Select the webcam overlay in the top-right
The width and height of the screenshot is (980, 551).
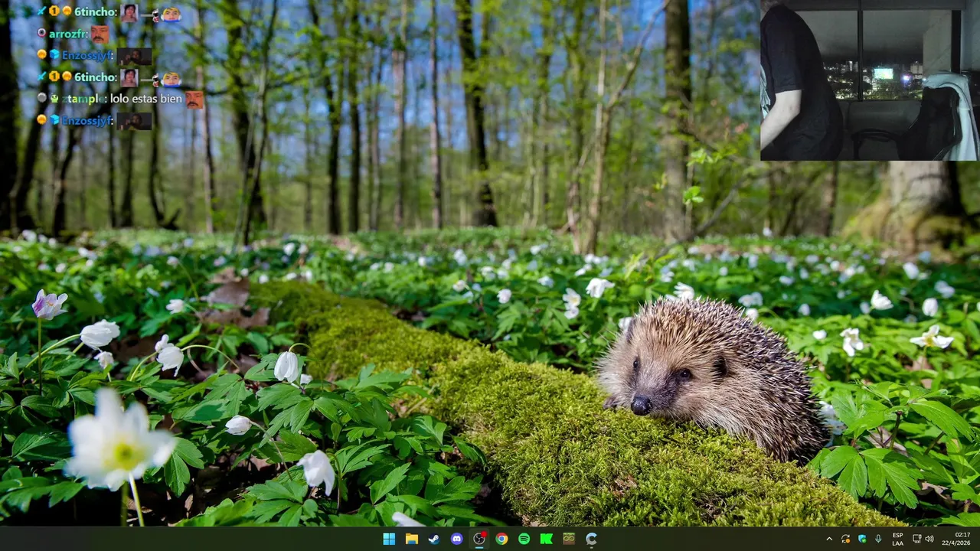click(x=870, y=80)
